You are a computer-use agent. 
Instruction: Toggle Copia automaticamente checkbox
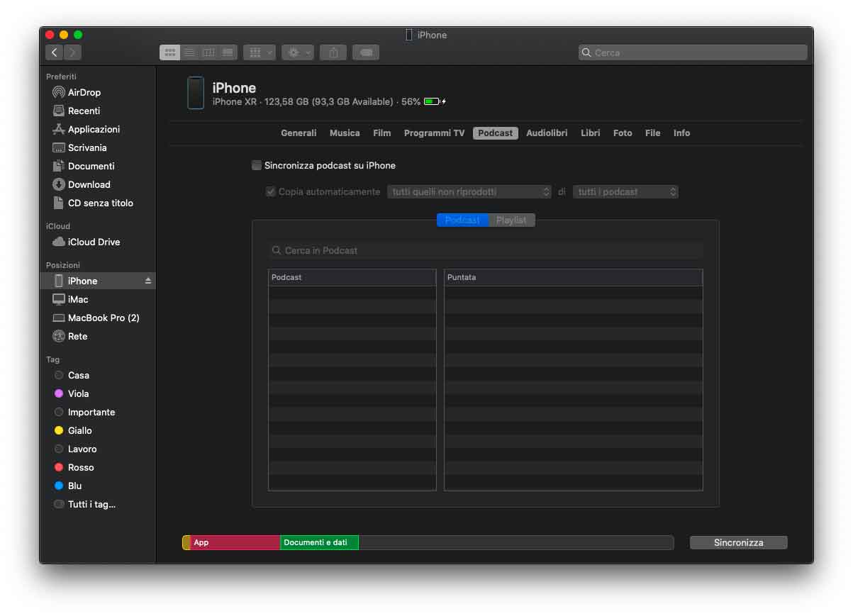pos(270,191)
